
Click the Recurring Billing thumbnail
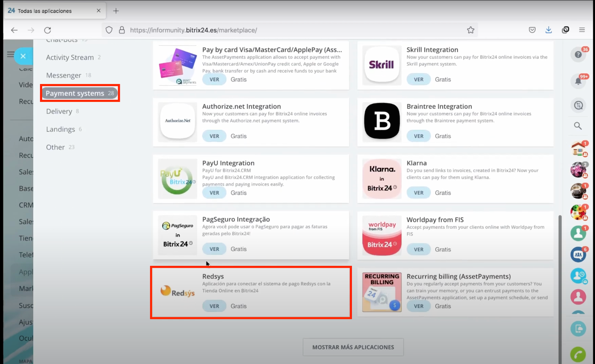pyautogui.click(x=382, y=292)
